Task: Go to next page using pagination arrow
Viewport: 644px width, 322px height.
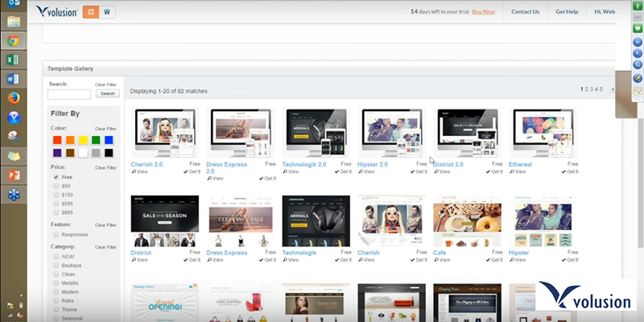Action: point(613,89)
